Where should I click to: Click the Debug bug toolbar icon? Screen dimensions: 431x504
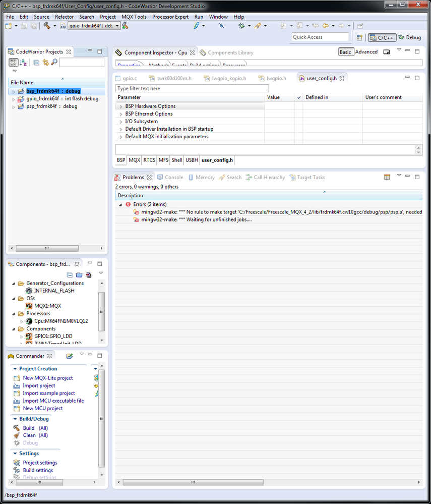[241, 26]
